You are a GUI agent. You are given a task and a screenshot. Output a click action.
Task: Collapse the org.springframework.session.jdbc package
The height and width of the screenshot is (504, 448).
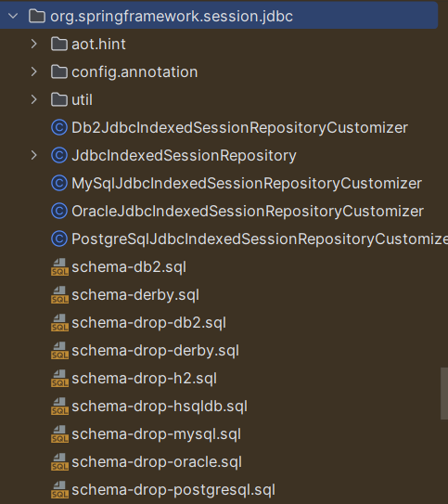tap(13, 16)
